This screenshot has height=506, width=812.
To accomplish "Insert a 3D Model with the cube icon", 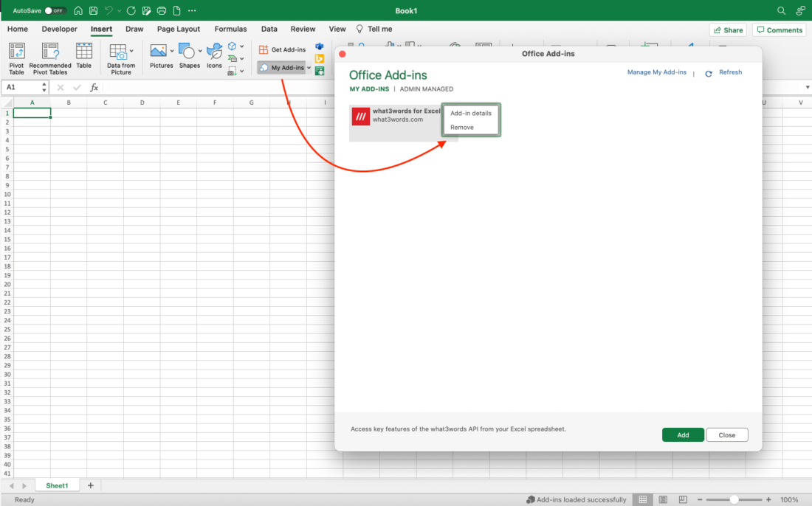I will [x=232, y=46].
